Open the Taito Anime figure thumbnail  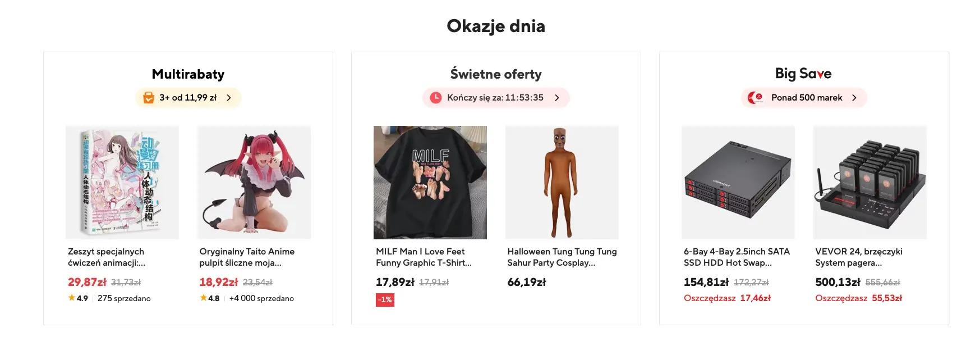[254, 183]
